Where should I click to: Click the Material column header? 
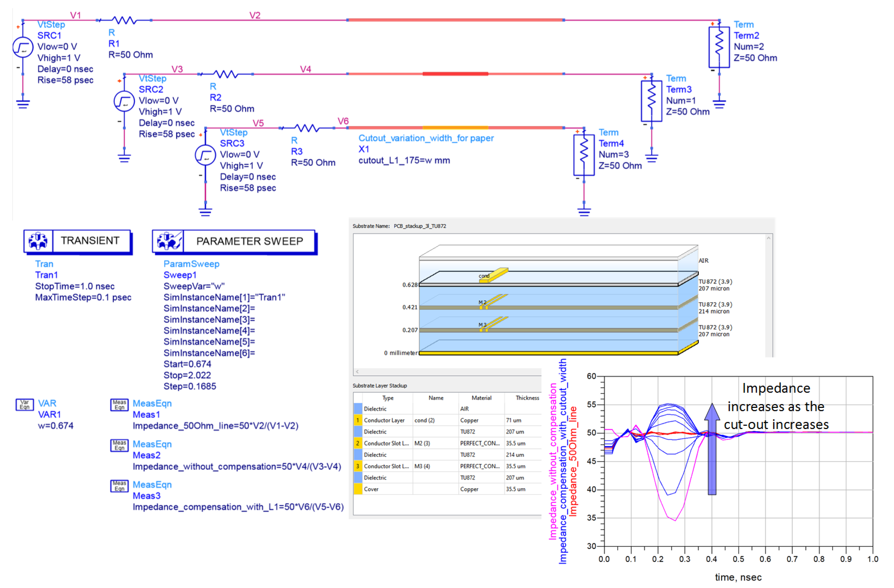pos(481,398)
